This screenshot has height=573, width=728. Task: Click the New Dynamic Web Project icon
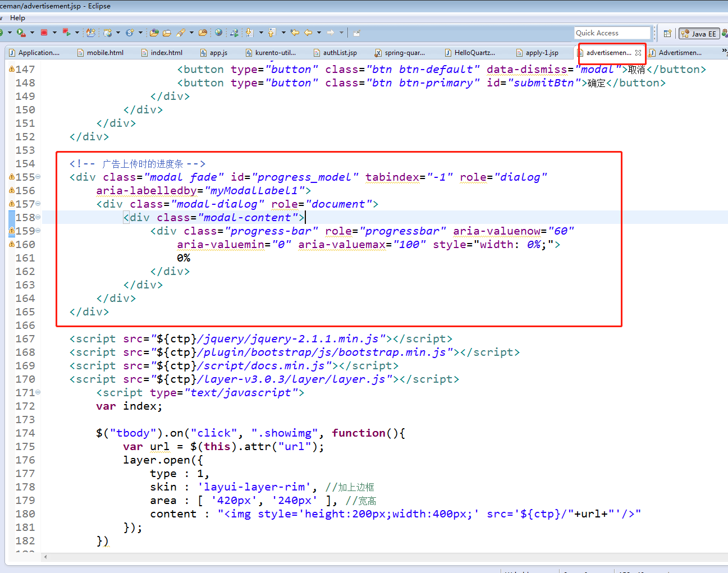coord(108,33)
